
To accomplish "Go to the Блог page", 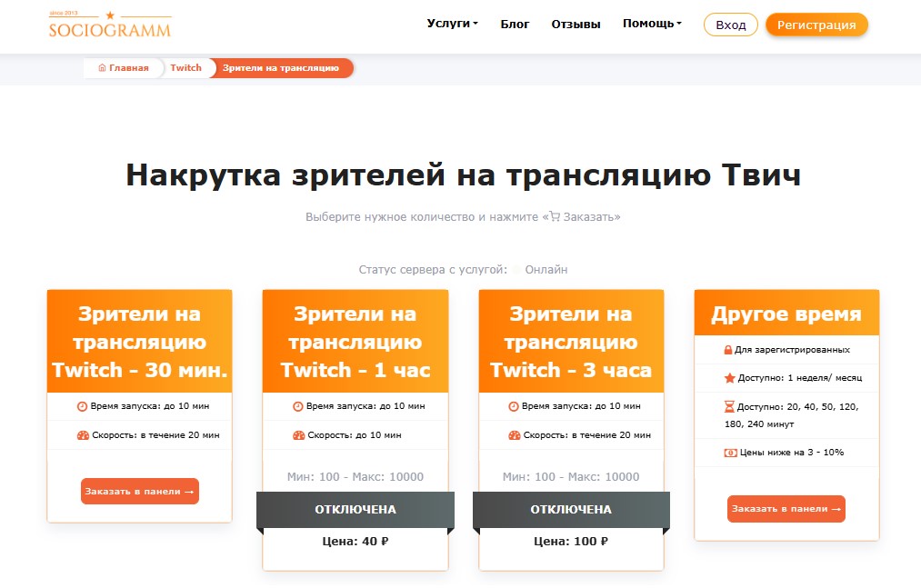I will [x=515, y=25].
